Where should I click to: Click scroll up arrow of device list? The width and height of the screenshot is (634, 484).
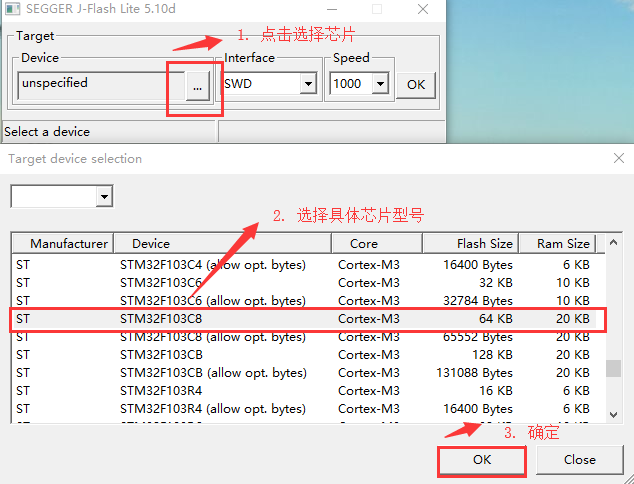613,243
